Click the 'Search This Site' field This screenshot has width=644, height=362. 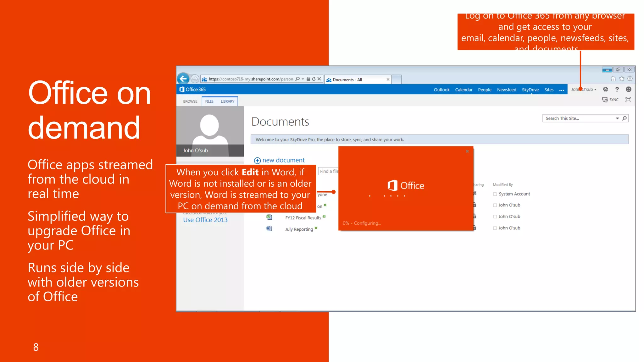tap(579, 118)
